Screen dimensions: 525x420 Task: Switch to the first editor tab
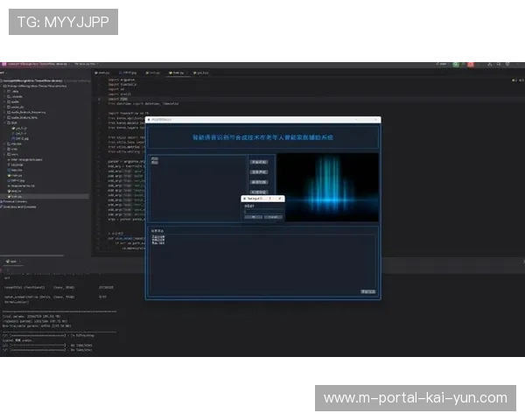102,73
